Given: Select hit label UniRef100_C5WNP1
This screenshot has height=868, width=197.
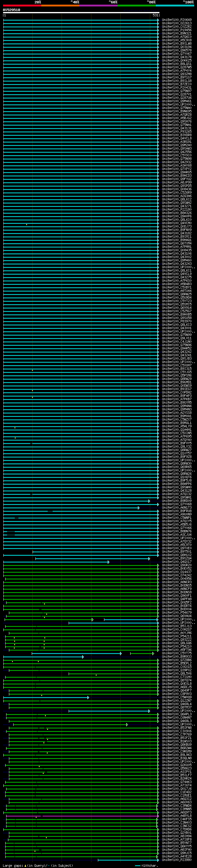Looking at the screenshot, I should [x=177, y=518].
